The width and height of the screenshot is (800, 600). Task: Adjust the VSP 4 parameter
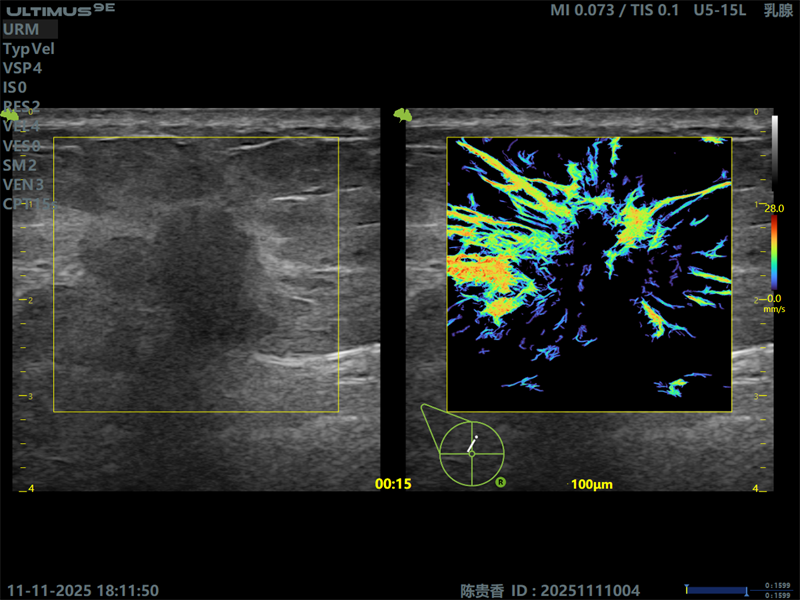click(x=22, y=68)
